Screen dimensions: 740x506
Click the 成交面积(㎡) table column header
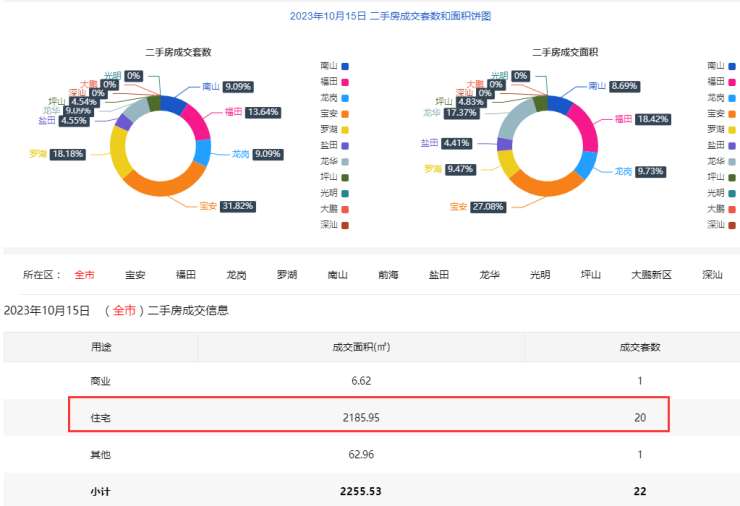[360, 347]
